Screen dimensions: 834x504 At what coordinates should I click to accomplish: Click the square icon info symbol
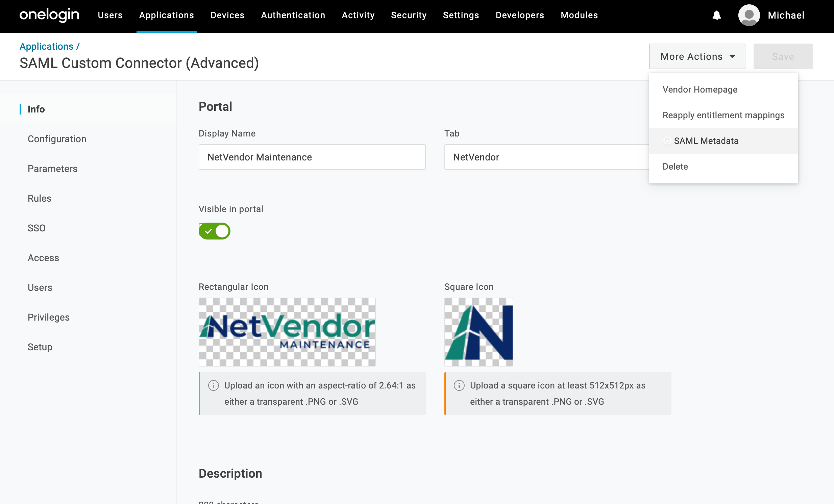click(x=459, y=385)
